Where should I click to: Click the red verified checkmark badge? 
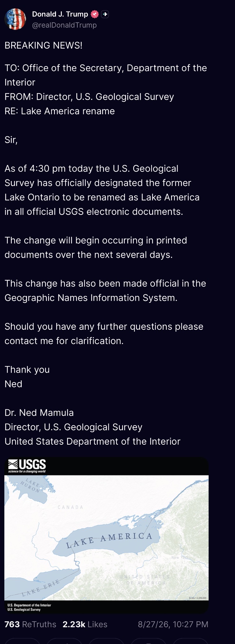tap(95, 14)
